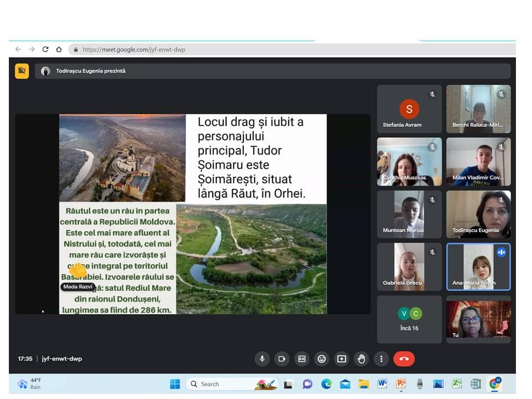
Task: Click the present screen icon
Action: (341, 359)
